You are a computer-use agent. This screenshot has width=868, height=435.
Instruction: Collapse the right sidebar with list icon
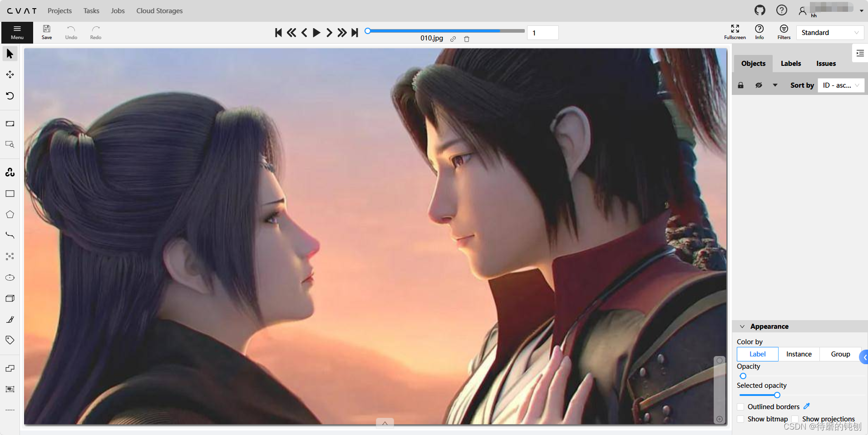[860, 54]
